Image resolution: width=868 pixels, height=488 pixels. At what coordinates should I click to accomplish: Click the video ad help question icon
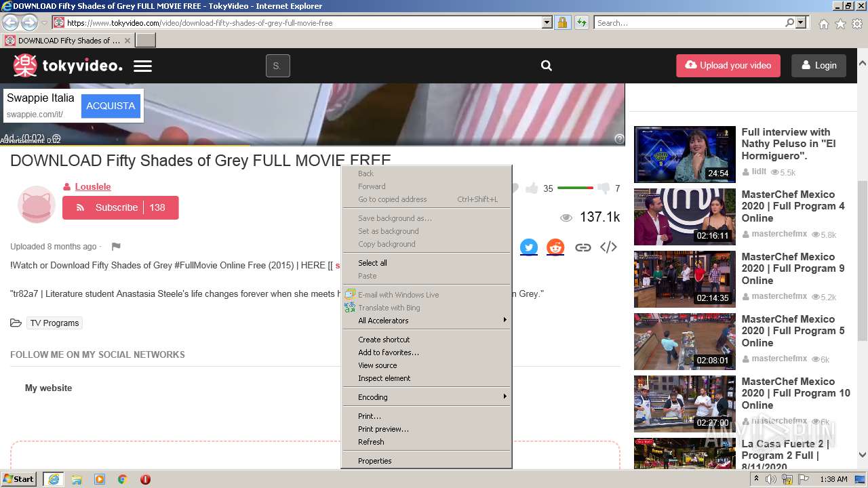(619, 138)
